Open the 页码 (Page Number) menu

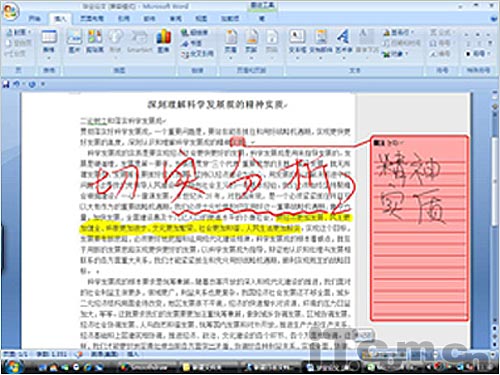(x=272, y=43)
